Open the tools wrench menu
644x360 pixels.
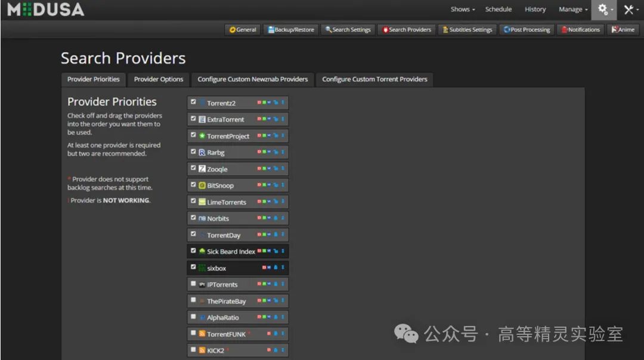(630, 10)
